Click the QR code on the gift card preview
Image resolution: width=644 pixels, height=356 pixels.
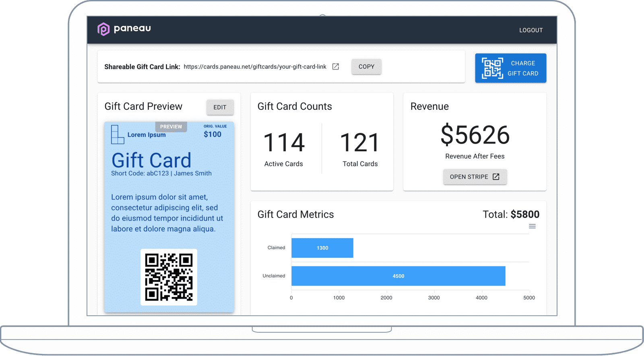(x=169, y=277)
